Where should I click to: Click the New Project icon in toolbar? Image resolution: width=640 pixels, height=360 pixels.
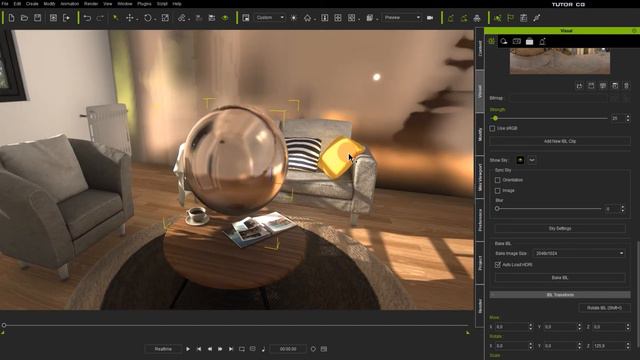[11, 18]
